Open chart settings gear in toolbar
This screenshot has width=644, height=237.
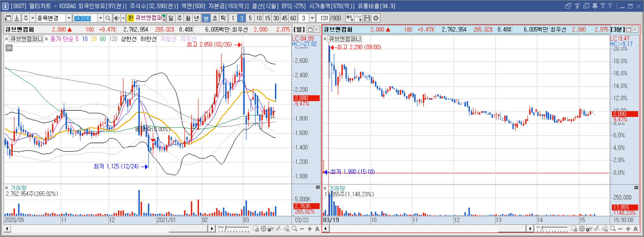pos(376,18)
